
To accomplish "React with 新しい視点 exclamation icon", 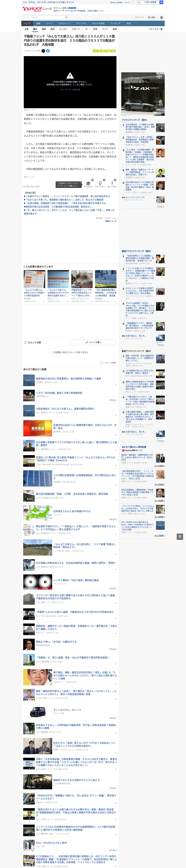I will pyautogui.click(x=112, y=184).
